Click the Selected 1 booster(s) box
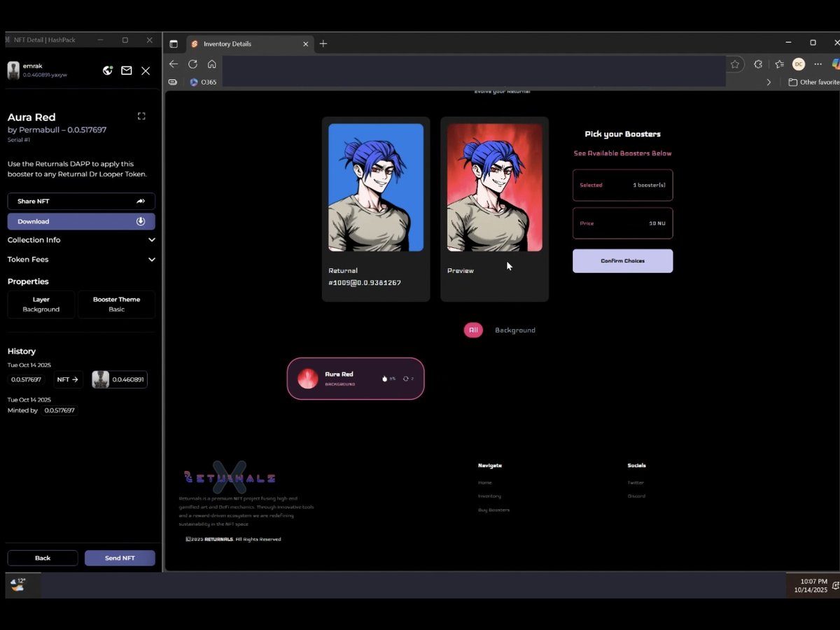 pos(622,185)
